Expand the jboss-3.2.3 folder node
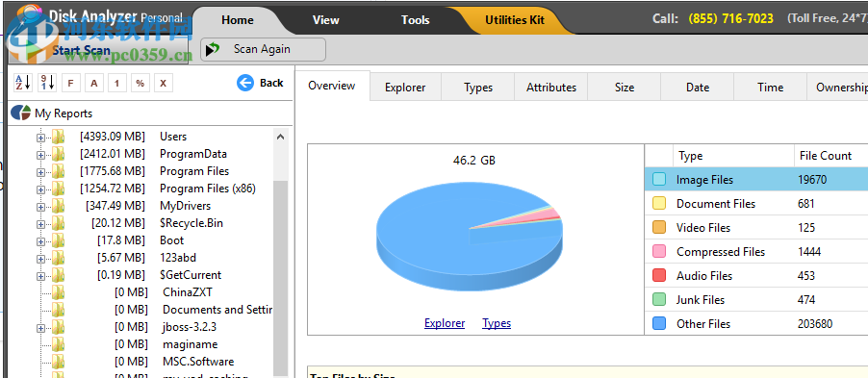 pos(40,328)
